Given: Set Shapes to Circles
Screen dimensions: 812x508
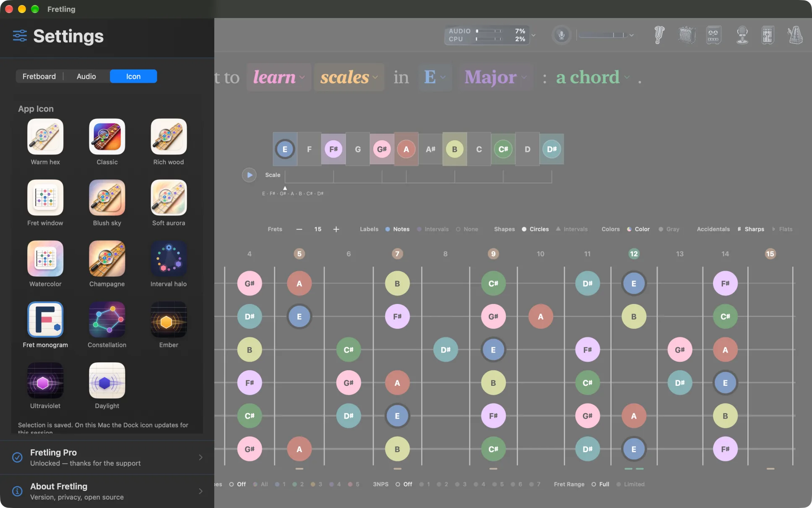Looking at the screenshot, I should 535,229.
